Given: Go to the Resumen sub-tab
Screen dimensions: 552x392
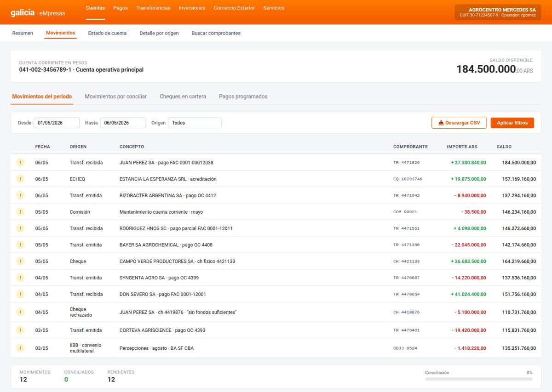Looking at the screenshot, I should coord(23,33).
